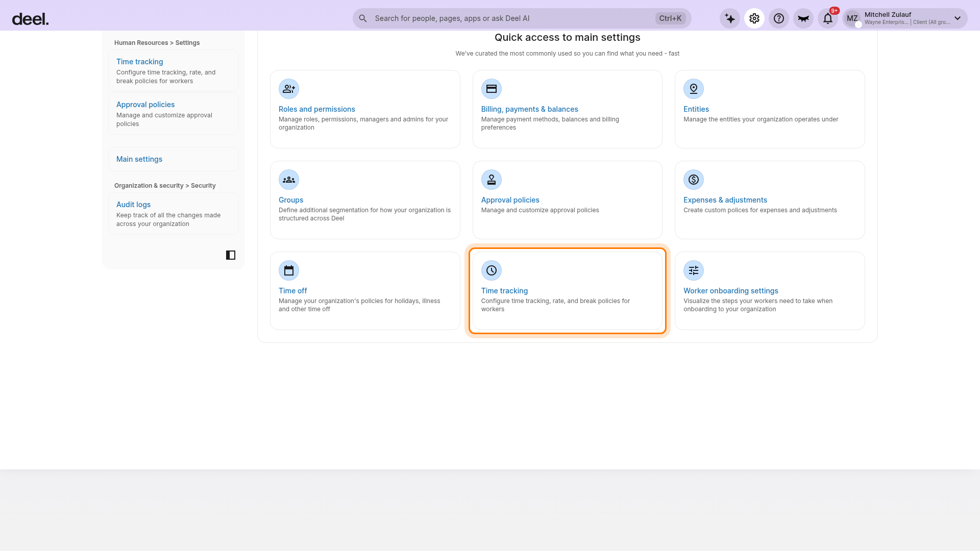Screen dimensions: 980x551
Task: Open Worker onboarding settings link
Action: tap(730, 291)
